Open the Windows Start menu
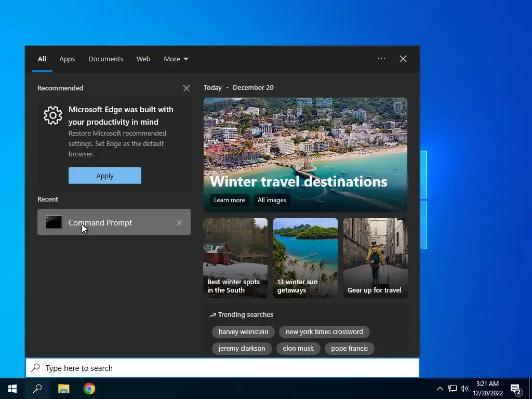 [12, 389]
